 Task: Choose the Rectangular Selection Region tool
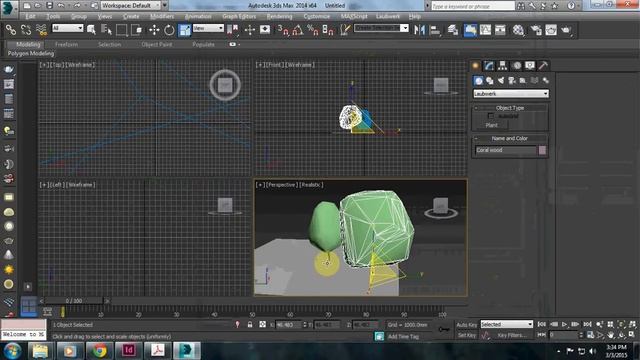click(122, 30)
